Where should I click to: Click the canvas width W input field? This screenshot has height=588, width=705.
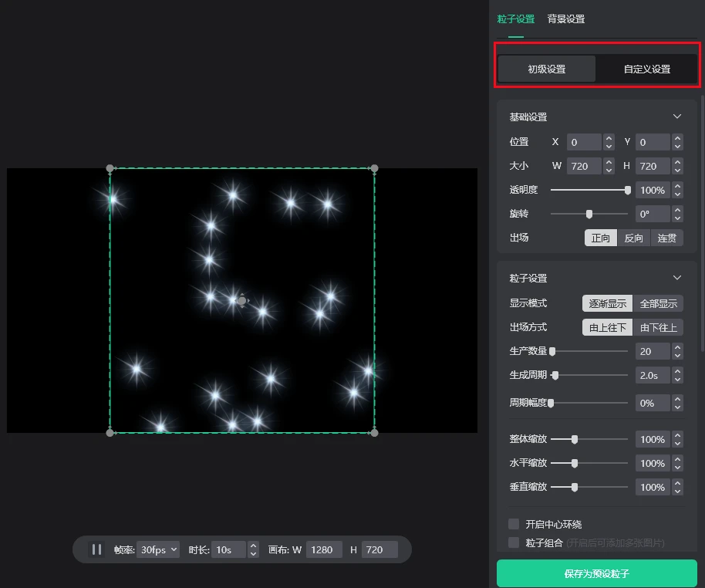[x=323, y=549]
